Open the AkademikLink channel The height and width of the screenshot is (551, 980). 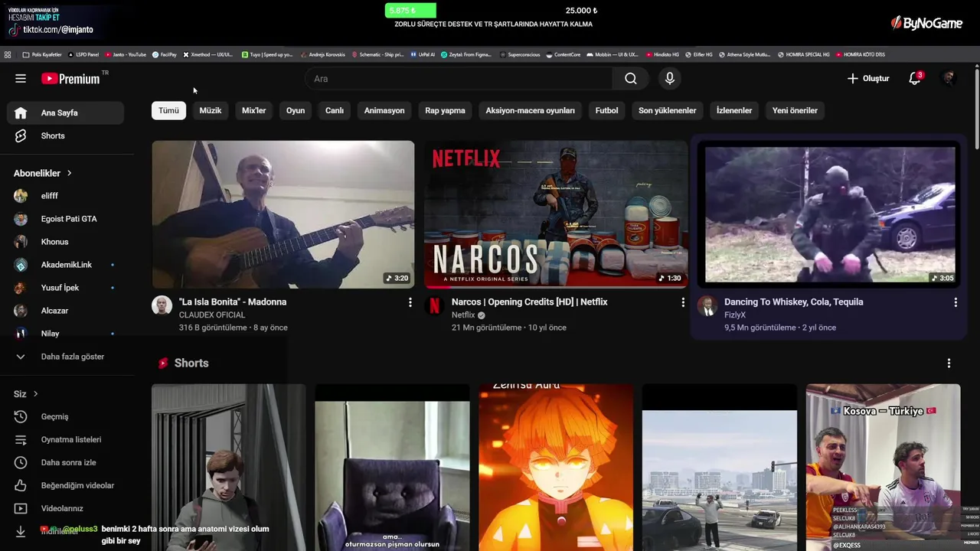[x=66, y=265]
